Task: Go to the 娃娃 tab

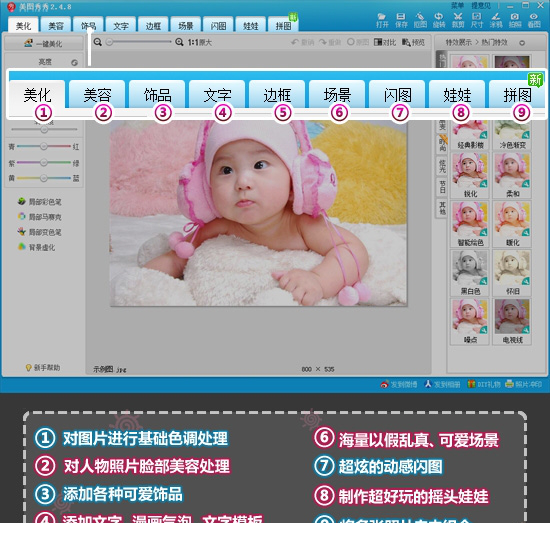Action: pos(250,26)
